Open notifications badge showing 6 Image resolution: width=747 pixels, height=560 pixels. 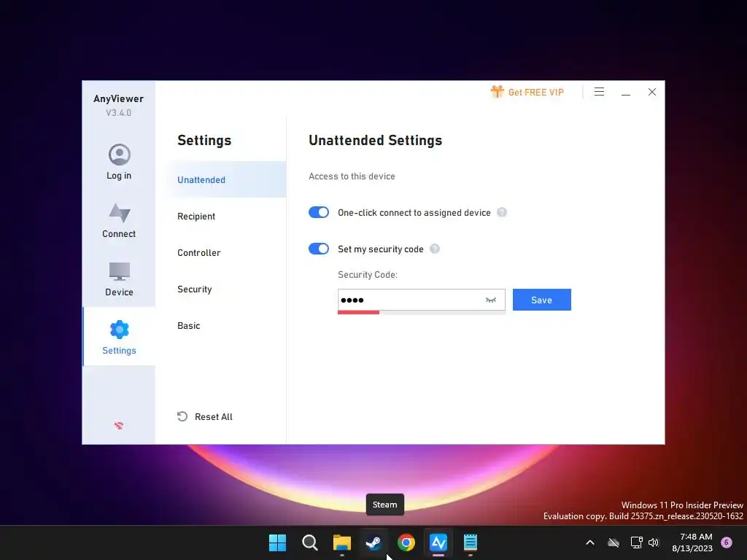(x=727, y=542)
